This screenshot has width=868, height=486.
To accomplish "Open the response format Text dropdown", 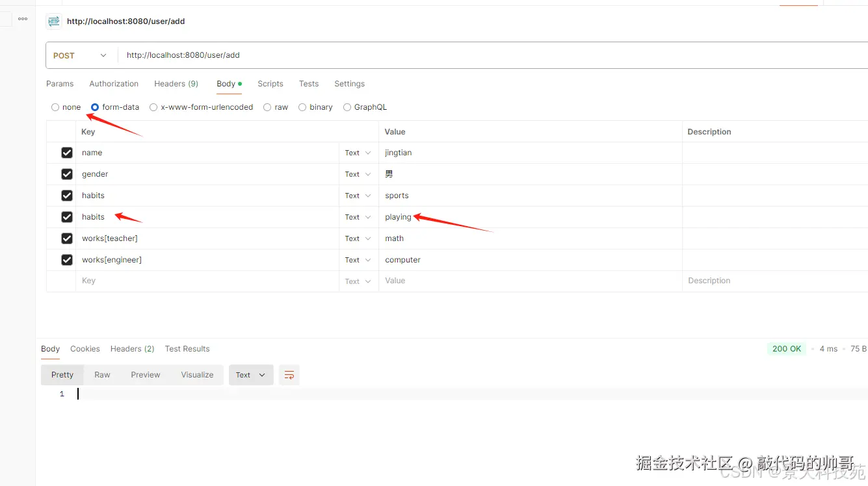I will click(x=251, y=375).
